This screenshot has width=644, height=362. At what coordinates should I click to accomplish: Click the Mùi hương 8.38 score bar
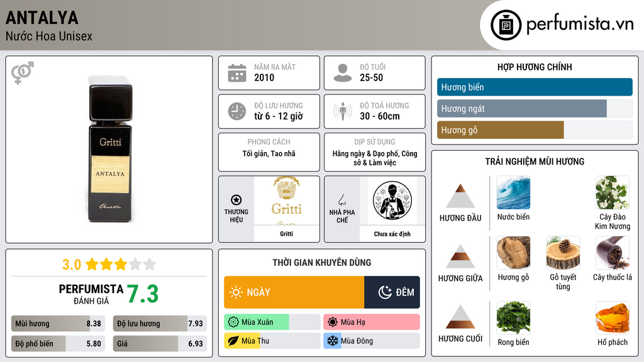tap(58, 324)
